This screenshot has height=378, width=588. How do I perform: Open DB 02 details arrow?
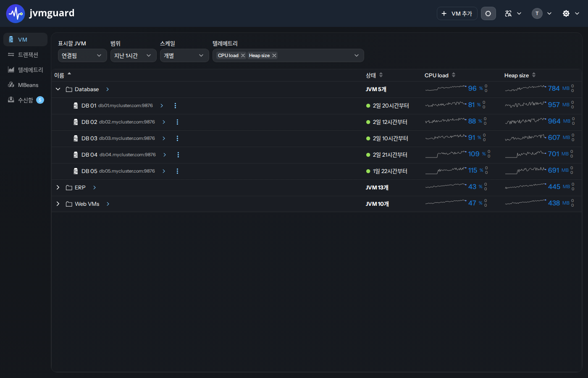pos(164,122)
